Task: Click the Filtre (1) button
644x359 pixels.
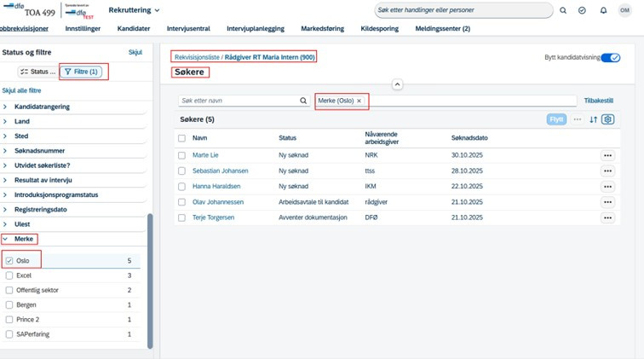Action: (81, 72)
